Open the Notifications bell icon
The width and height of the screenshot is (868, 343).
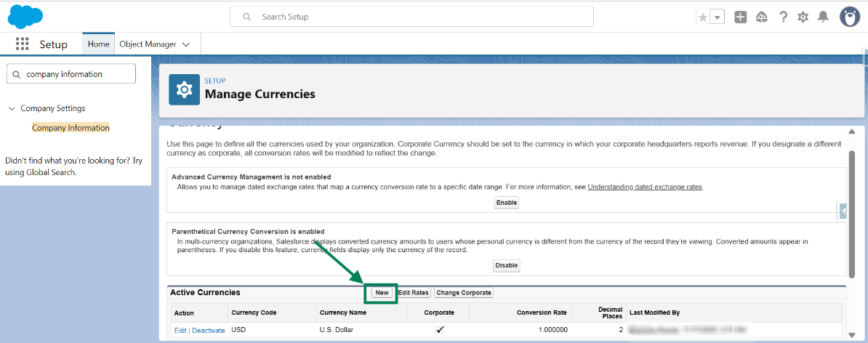pos(824,17)
